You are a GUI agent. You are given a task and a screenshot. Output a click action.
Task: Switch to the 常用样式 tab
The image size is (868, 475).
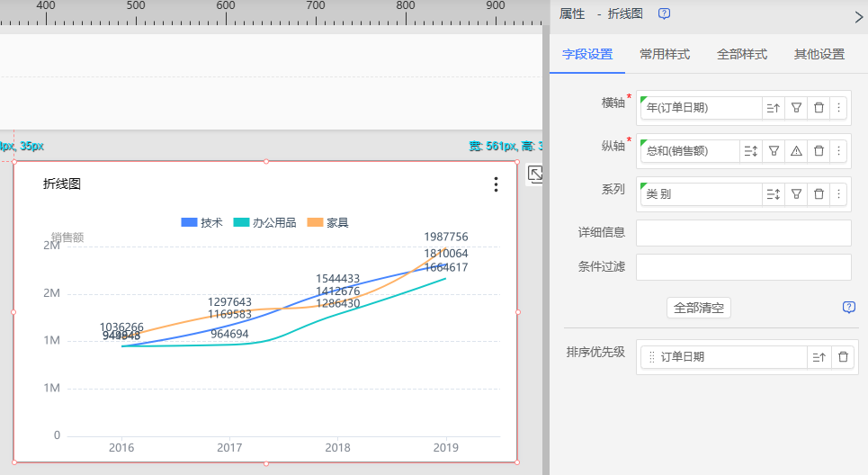pos(665,54)
